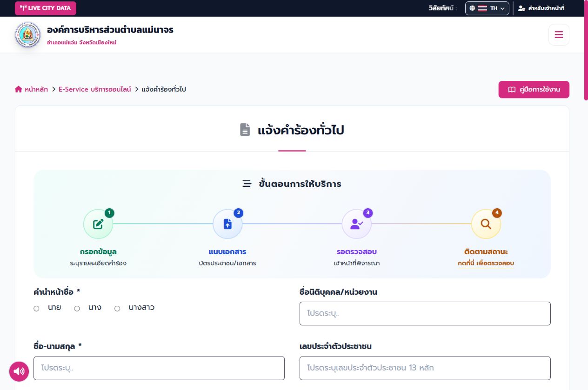Focus the เลขประจำตัวประชาชน input field

(425, 368)
